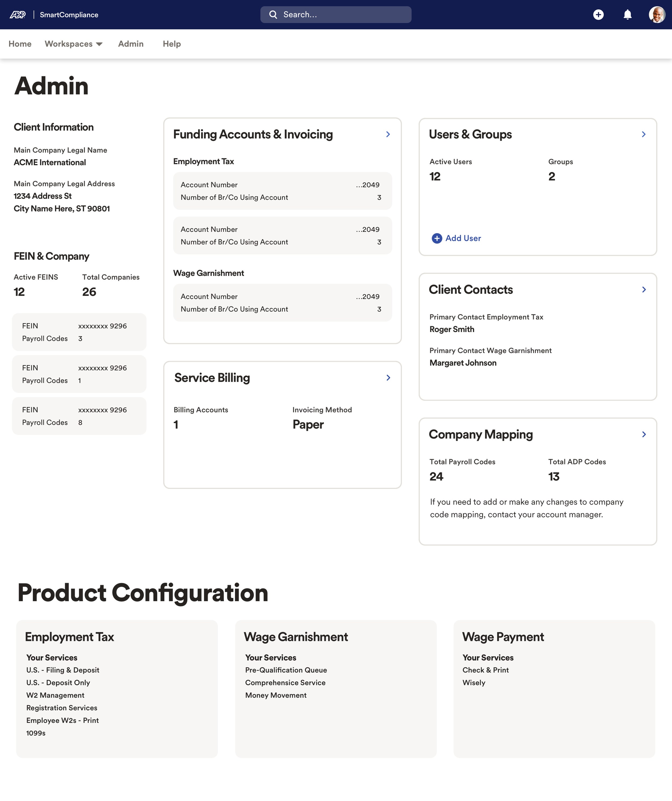Click the plus circle icon in header

598,15
